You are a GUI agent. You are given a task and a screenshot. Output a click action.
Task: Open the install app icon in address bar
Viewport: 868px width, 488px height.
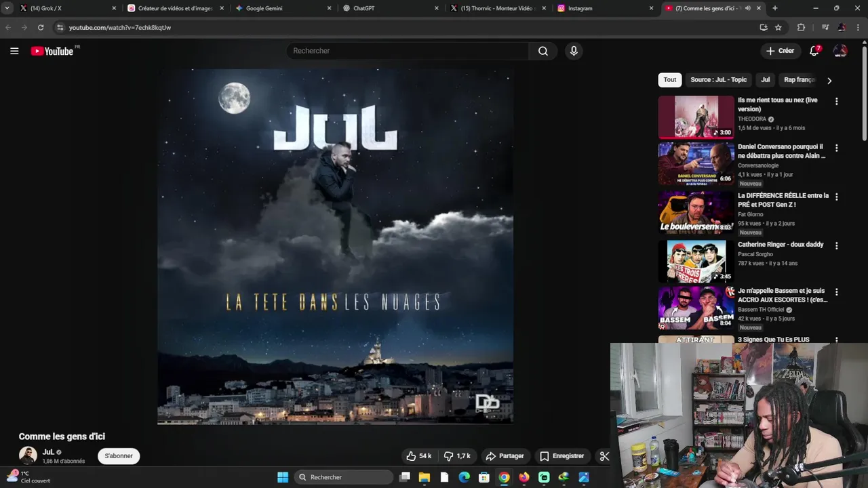click(x=764, y=27)
